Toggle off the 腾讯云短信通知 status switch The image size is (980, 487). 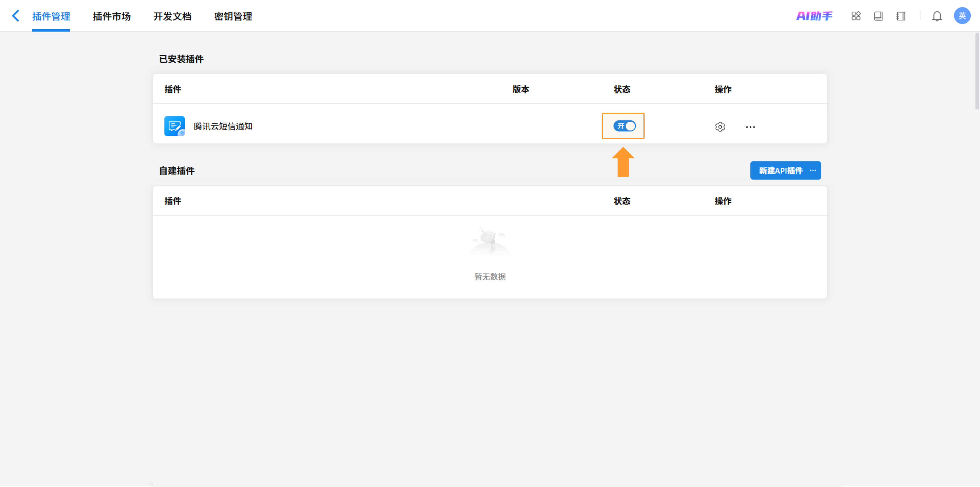pyautogui.click(x=624, y=126)
